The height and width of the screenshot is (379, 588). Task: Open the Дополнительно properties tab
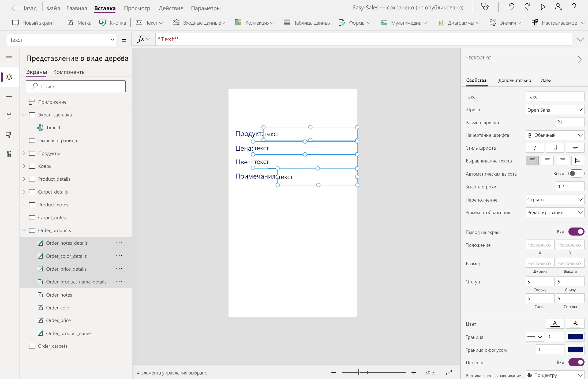click(x=515, y=80)
